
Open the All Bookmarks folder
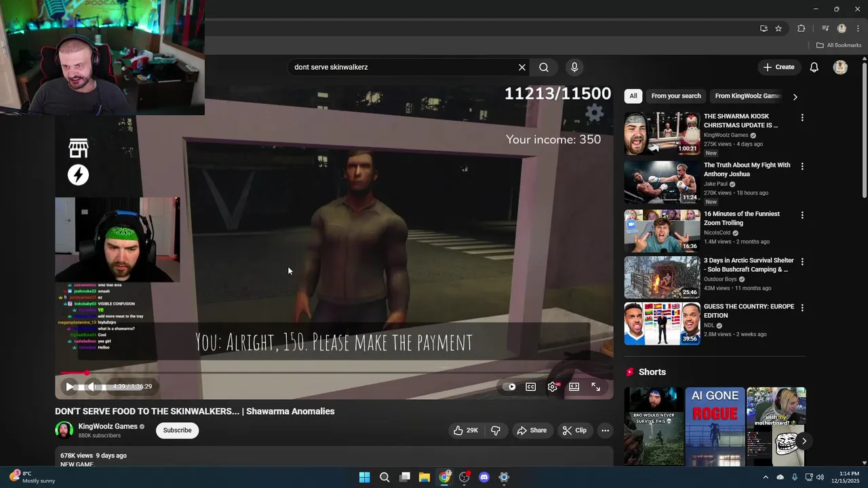[839, 45]
